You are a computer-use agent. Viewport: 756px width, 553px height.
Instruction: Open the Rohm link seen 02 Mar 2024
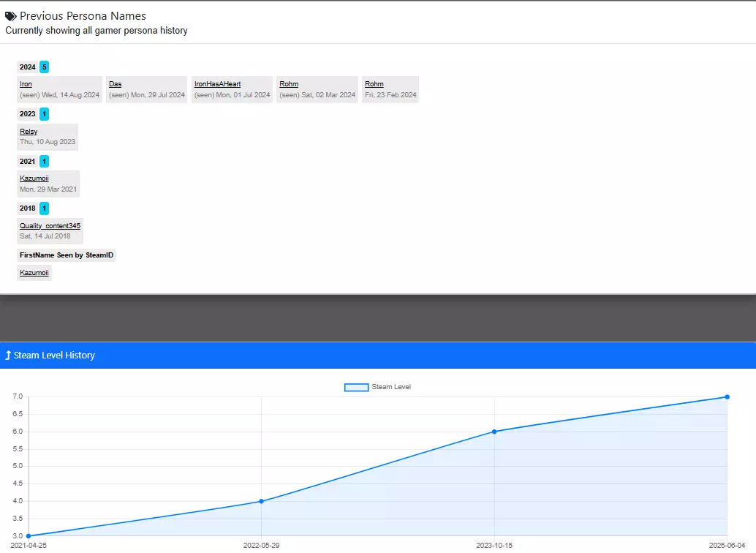289,84
